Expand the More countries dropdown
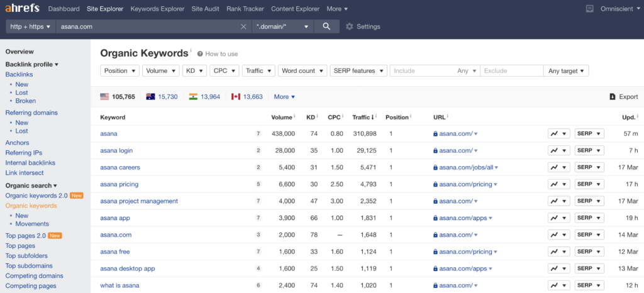This screenshot has width=644, height=293. (284, 97)
